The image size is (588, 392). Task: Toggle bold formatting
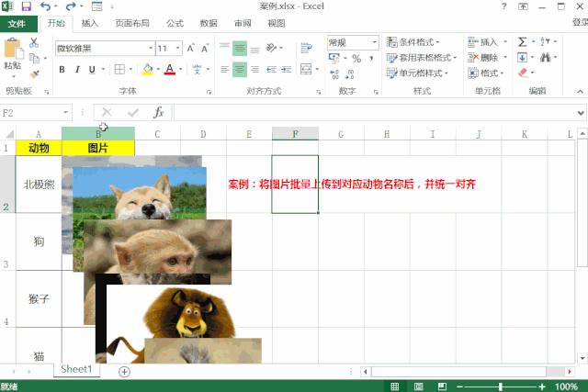point(62,70)
